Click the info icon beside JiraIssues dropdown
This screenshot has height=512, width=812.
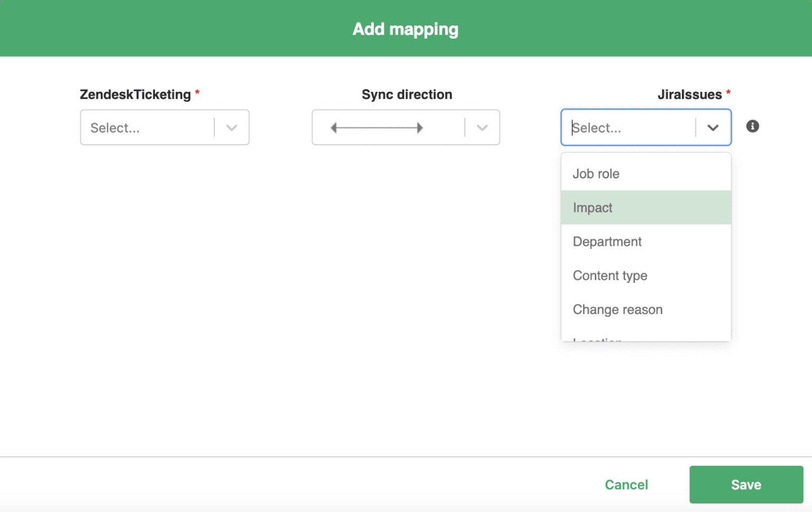(752, 126)
